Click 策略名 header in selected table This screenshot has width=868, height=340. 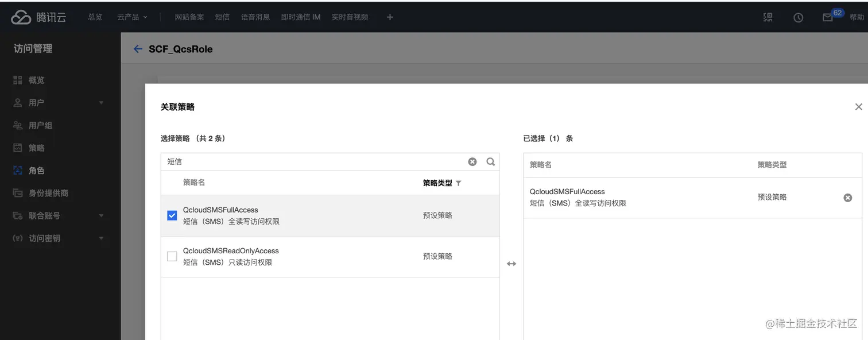541,165
